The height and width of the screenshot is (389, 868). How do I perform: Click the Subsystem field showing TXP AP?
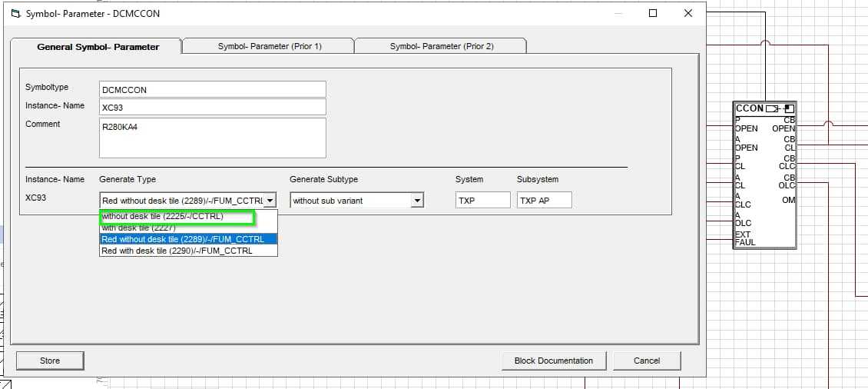544,201
